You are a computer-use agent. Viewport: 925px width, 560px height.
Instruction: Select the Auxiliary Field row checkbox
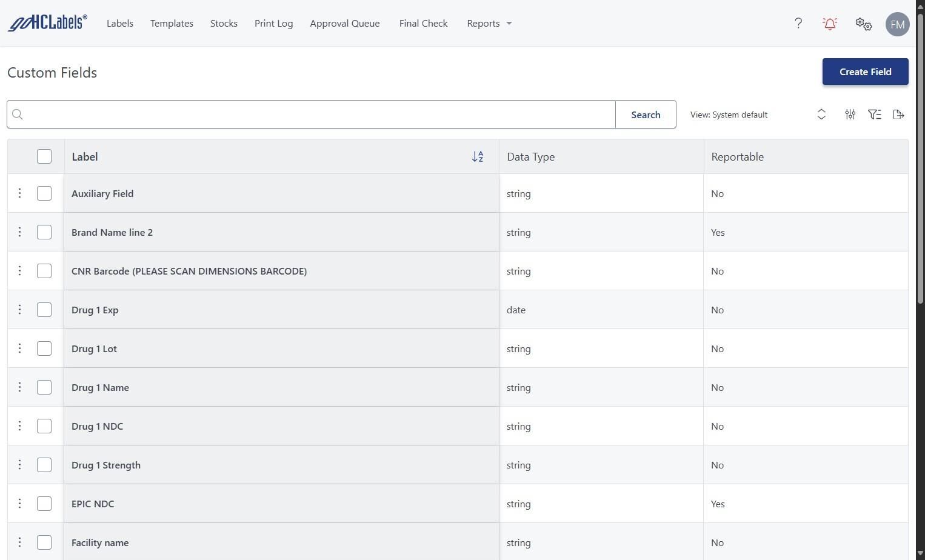coord(44,193)
